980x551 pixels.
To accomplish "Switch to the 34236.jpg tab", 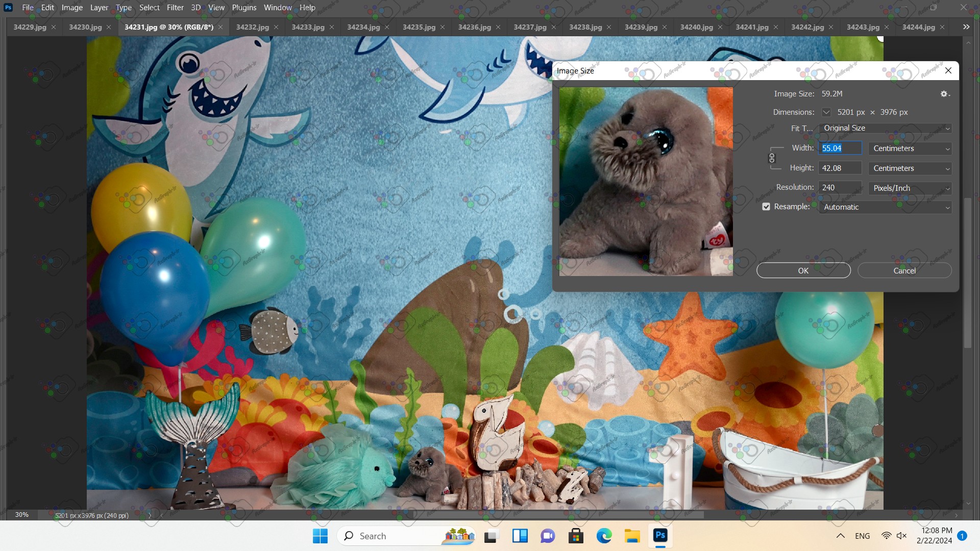I will pyautogui.click(x=474, y=27).
